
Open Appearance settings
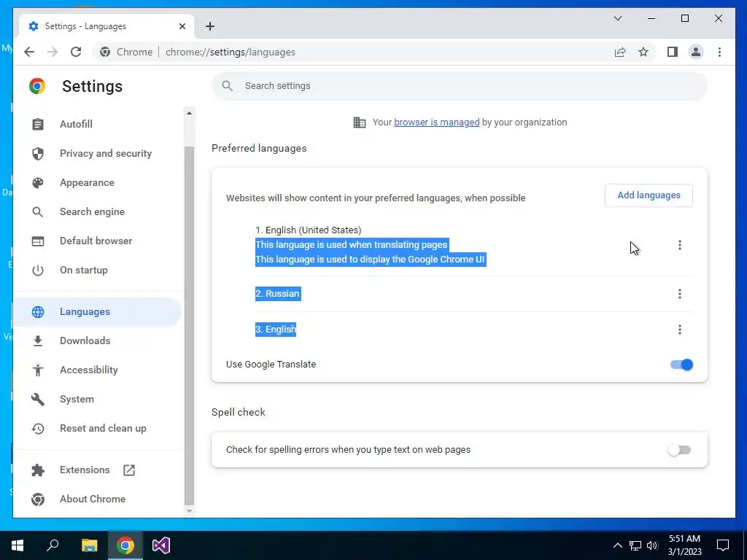[88, 183]
